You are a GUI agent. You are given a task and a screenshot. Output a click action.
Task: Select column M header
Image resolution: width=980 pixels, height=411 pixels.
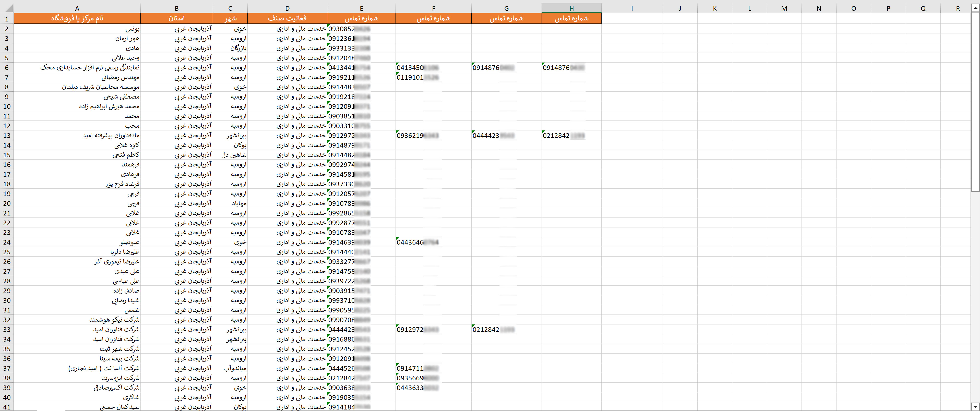pyautogui.click(x=784, y=8)
